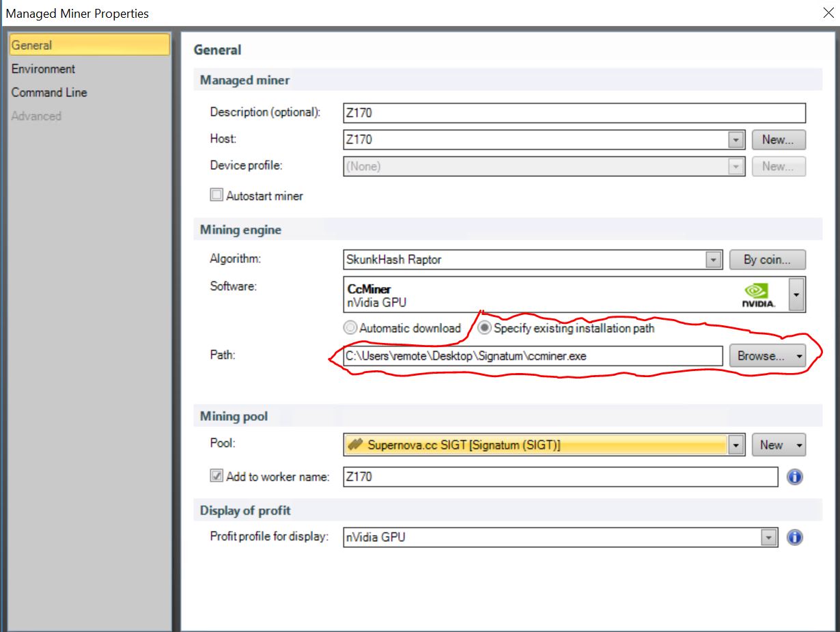Click the Supernova.cc pool icon

[356, 445]
